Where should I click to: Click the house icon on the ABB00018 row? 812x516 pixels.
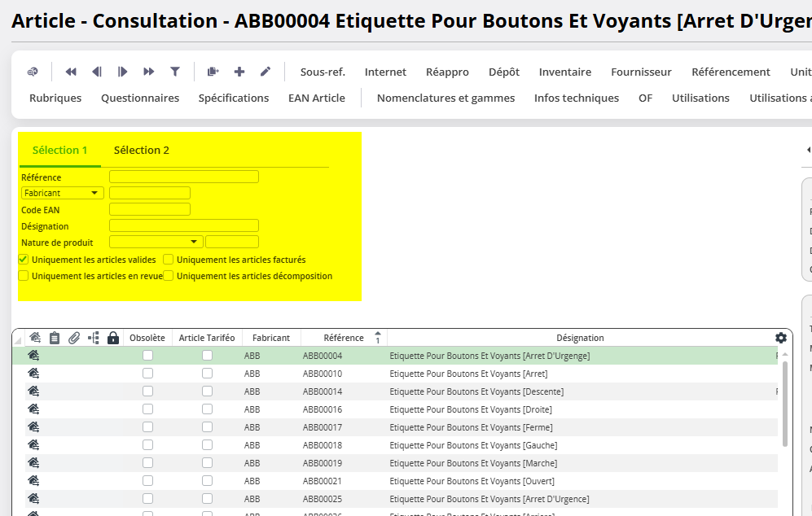(x=33, y=444)
